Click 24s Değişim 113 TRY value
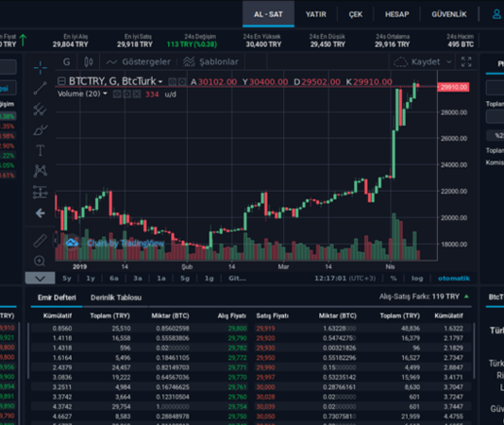Screen dimensions: 504x425 [192, 44]
